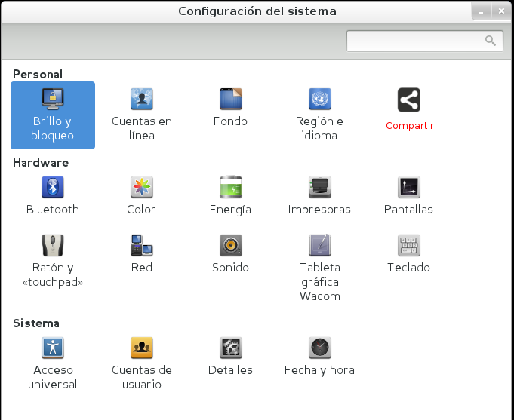Screen dimensions: 514x420
Task: Open Bluetooth settings
Action: (53, 196)
